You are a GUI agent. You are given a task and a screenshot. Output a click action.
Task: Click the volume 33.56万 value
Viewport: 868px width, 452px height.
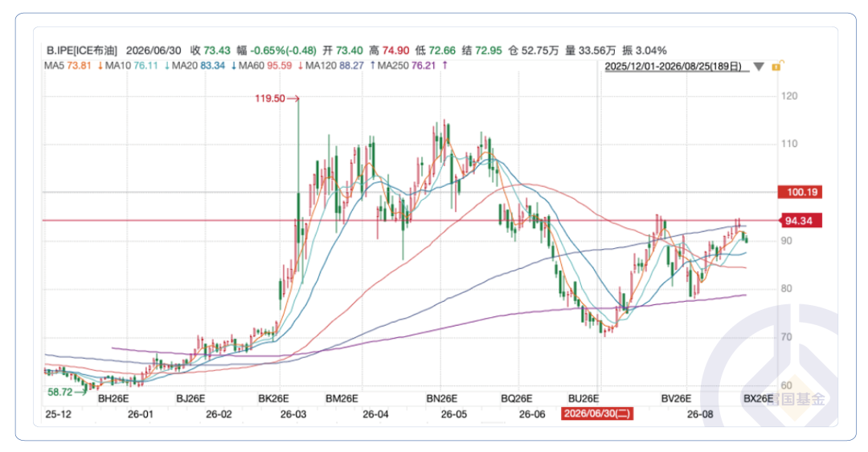pyautogui.click(x=596, y=51)
